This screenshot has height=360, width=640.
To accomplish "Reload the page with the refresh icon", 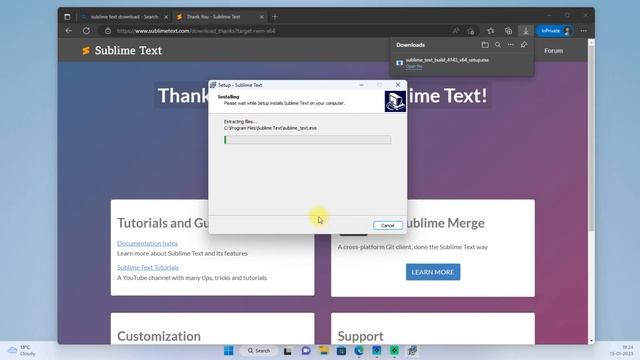I will click(x=86, y=31).
